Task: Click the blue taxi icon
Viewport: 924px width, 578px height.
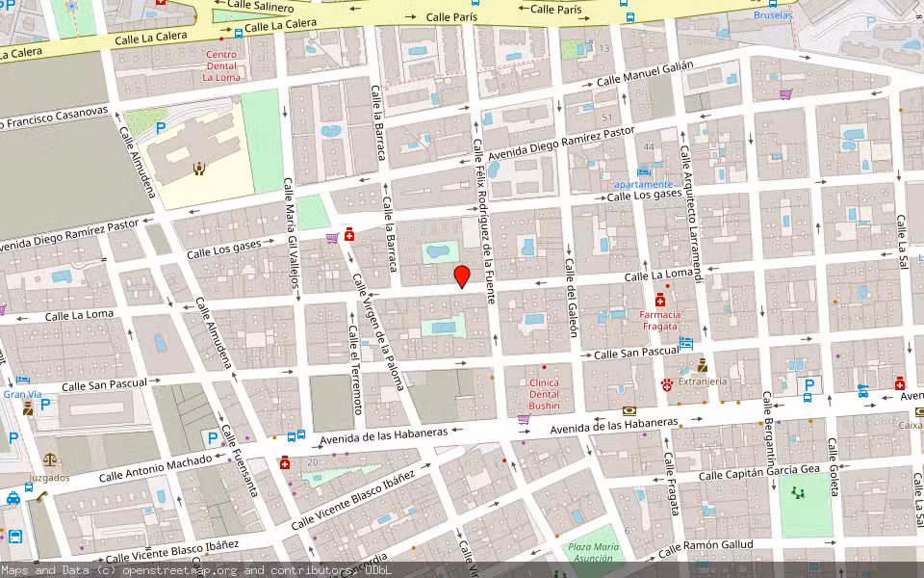Action: tap(13, 498)
